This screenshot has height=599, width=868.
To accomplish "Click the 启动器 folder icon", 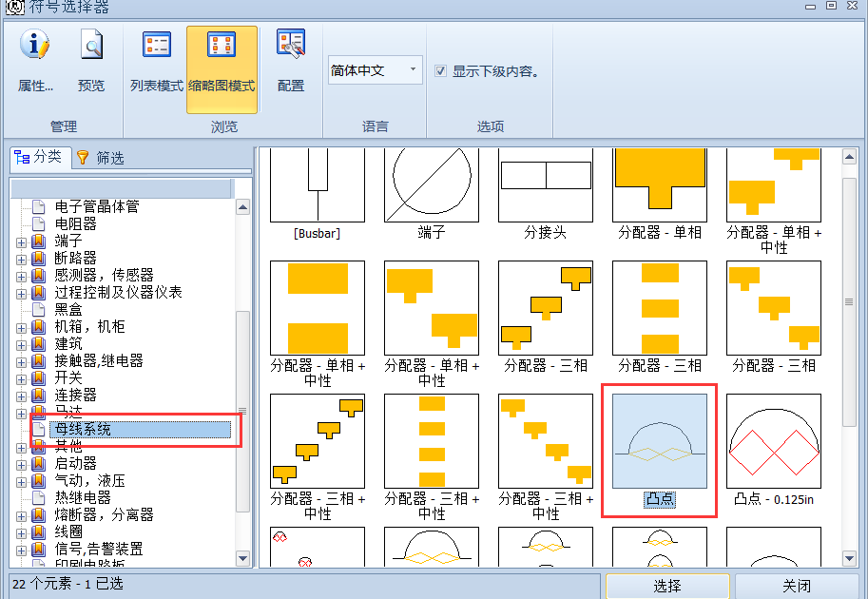I will [38, 463].
